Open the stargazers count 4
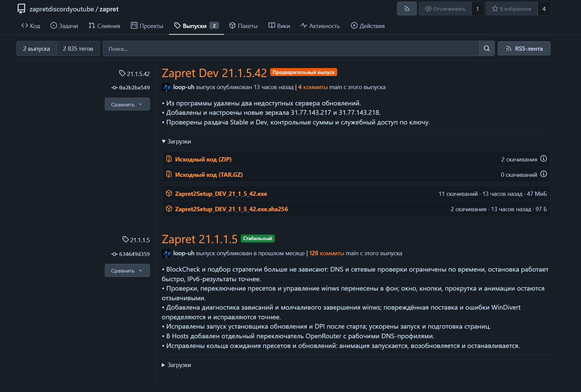The image size is (581, 392). click(x=544, y=9)
